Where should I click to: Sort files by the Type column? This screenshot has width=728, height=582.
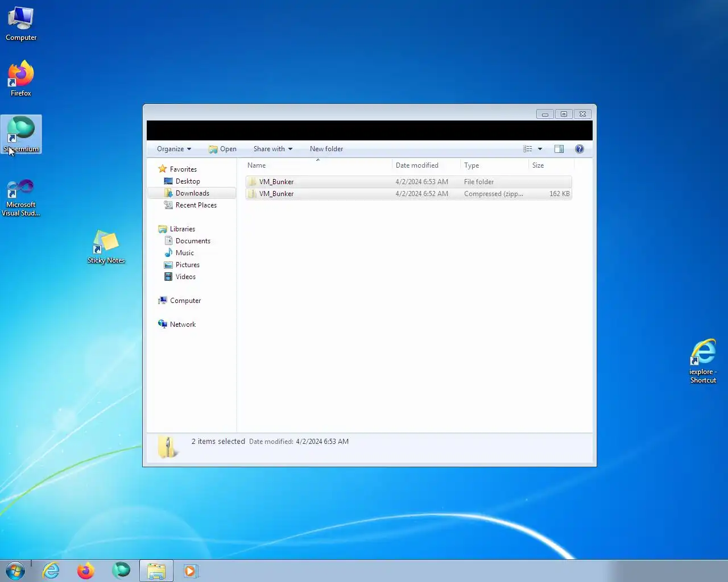tap(494, 165)
